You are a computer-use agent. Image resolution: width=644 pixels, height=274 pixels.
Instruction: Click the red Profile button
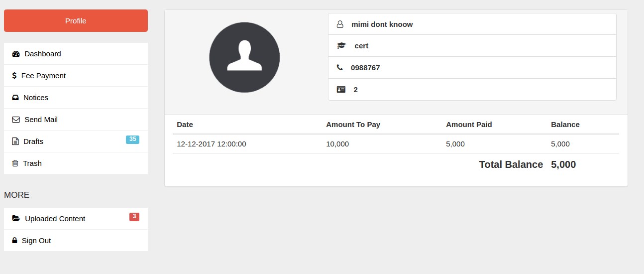click(x=76, y=21)
